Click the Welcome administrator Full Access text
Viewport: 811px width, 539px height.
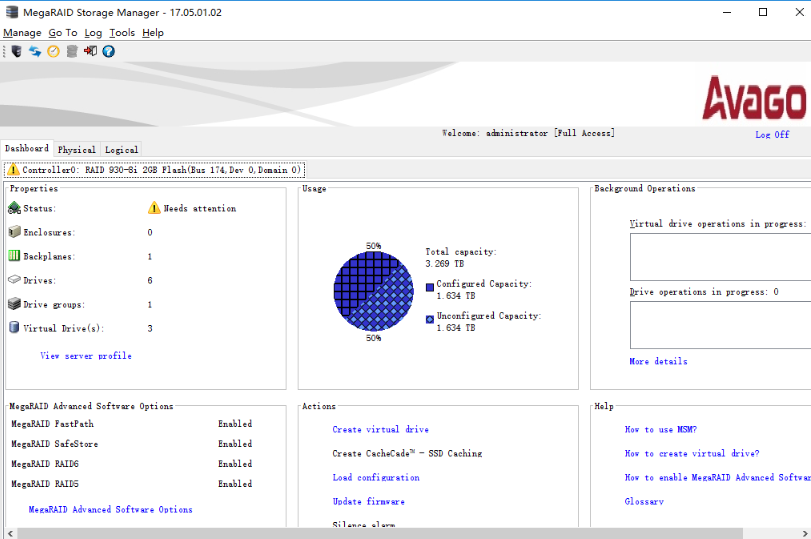(529, 133)
